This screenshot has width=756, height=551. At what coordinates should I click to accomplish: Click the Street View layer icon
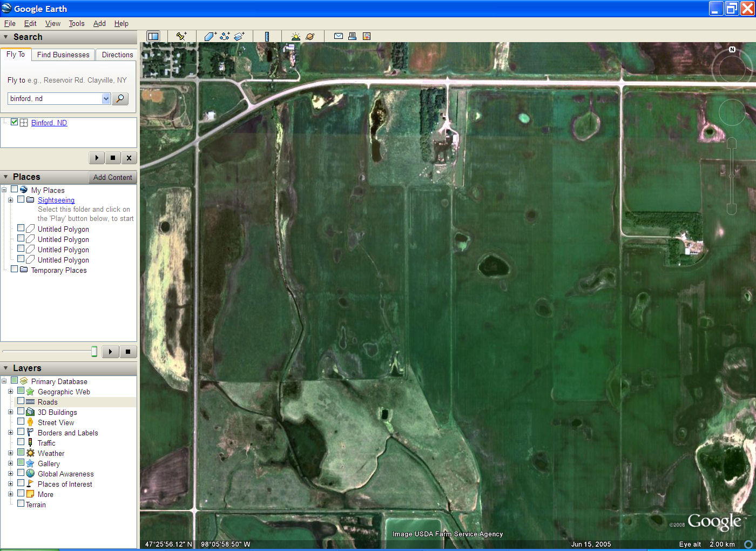point(30,422)
